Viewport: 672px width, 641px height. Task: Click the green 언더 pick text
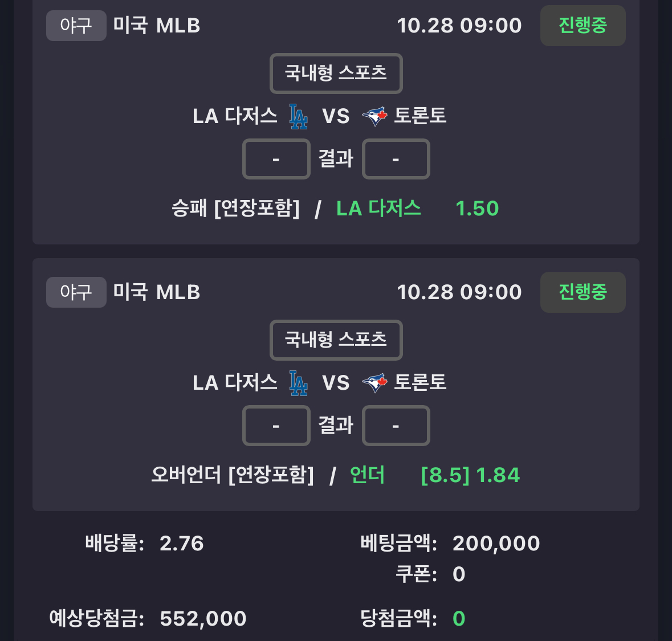[x=367, y=475]
